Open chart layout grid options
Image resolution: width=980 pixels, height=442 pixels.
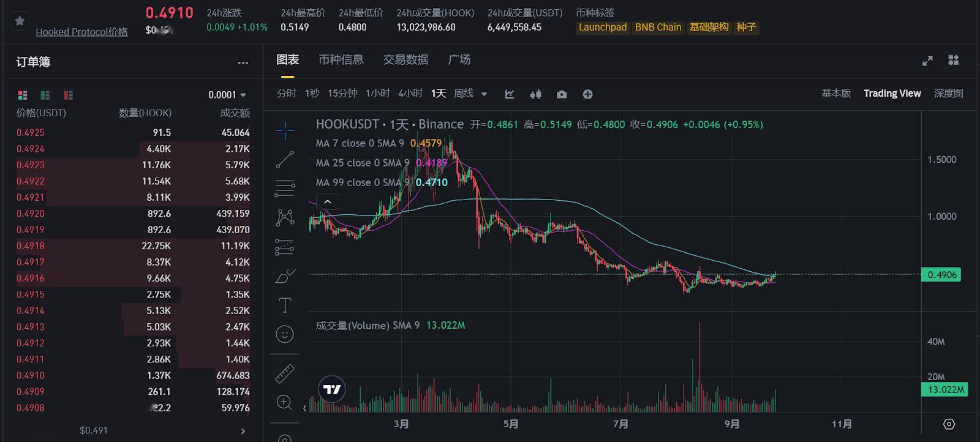click(x=954, y=60)
